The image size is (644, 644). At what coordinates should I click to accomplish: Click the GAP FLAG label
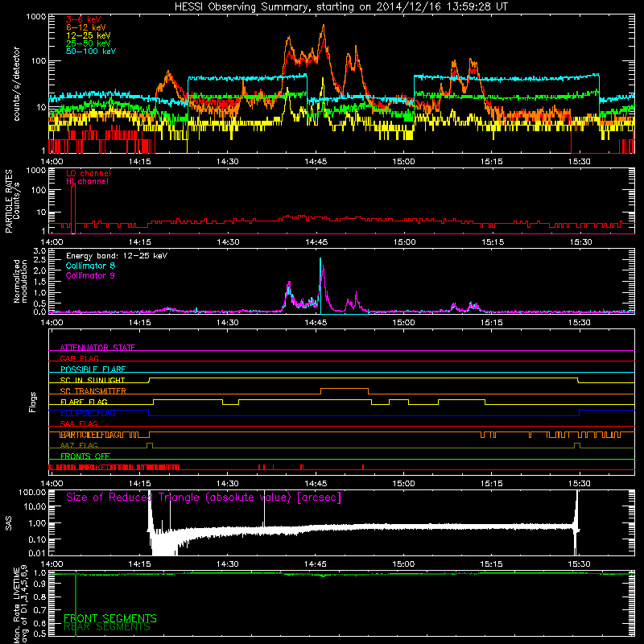pos(79,358)
